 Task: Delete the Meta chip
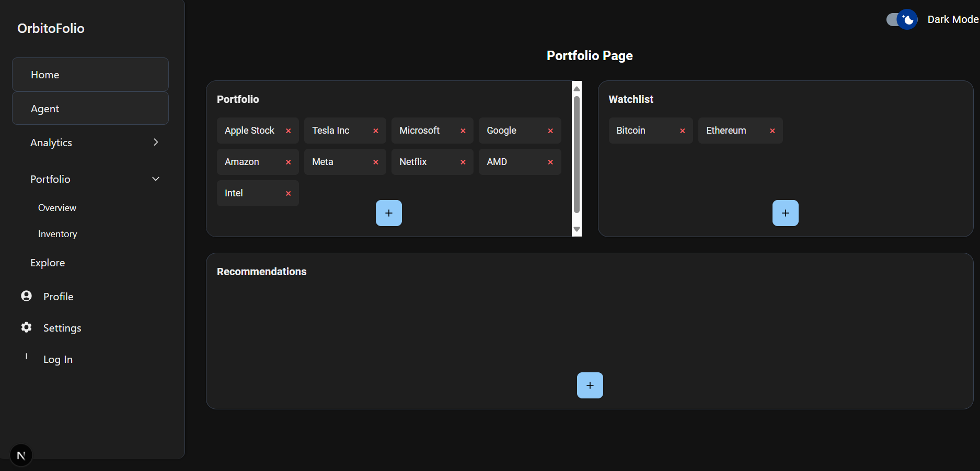(x=375, y=162)
